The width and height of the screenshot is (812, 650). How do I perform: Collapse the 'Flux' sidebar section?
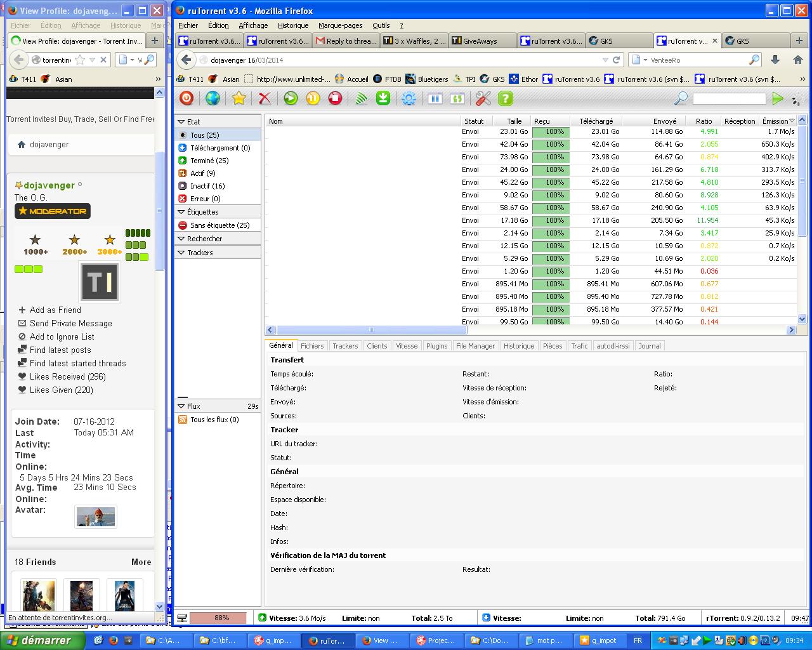point(218,406)
